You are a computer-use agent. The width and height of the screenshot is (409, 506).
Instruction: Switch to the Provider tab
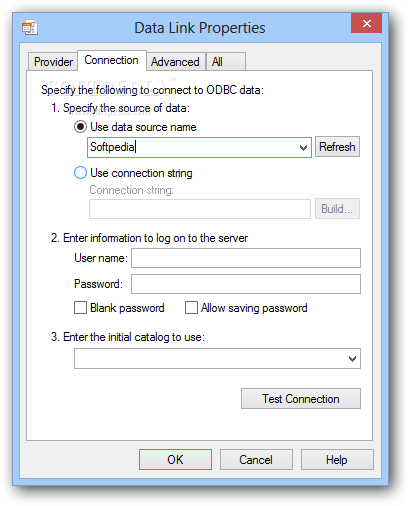[53, 62]
